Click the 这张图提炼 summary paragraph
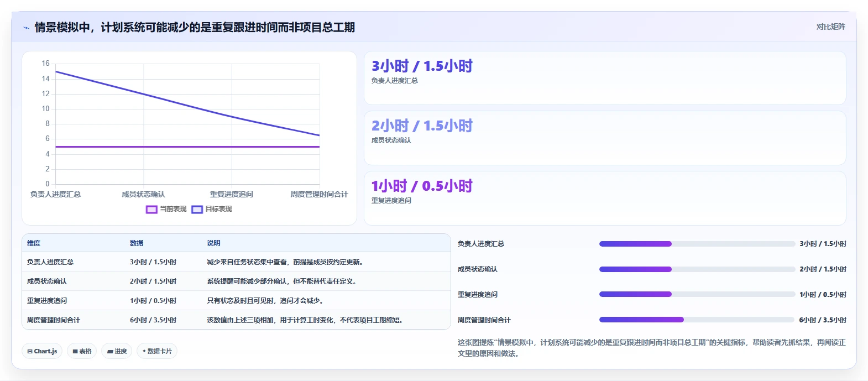 tap(652, 348)
